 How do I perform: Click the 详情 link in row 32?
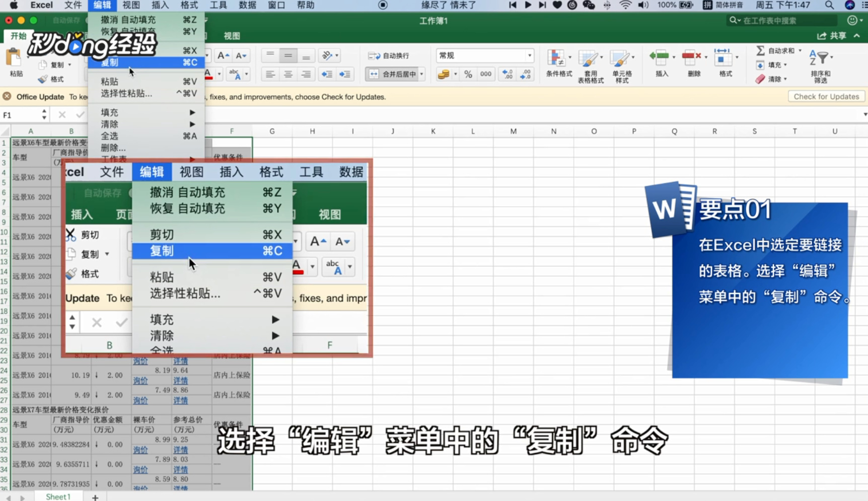(180, 450)
